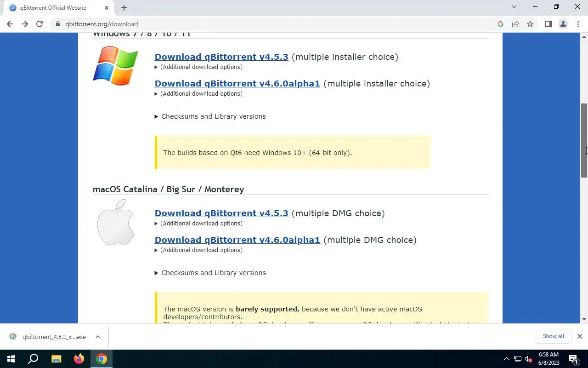Download qBittorrent v4.5.3 for macOS

[x=221, y=213]
